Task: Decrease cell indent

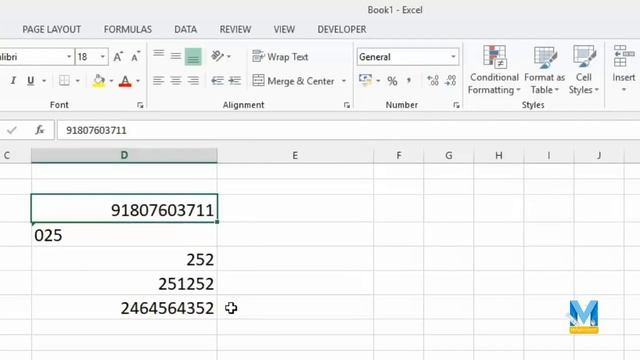Action: coord(217,81)
